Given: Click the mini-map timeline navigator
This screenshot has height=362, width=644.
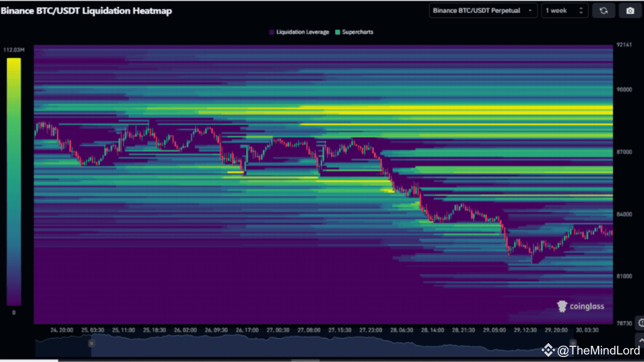Looking at the screenshot, I should (x=322, y=344).
